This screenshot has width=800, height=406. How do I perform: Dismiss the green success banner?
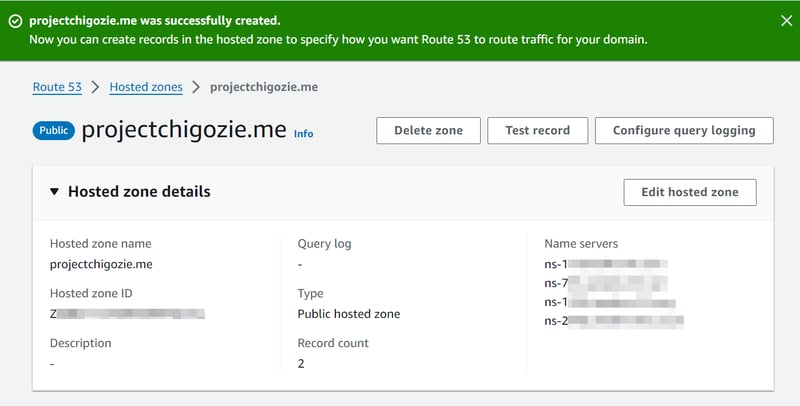point(785,20)
